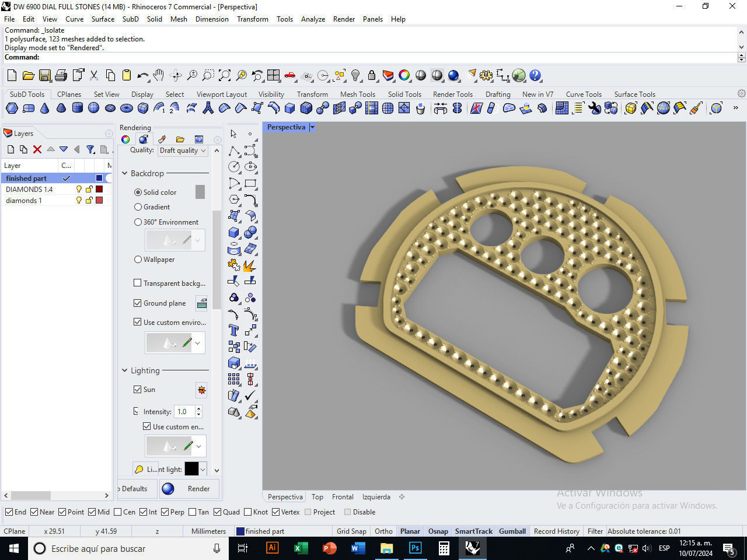Open the Quality Draft quality dropdown
Viewport: 747px width, 560px height.
click(x=183, y=150)
